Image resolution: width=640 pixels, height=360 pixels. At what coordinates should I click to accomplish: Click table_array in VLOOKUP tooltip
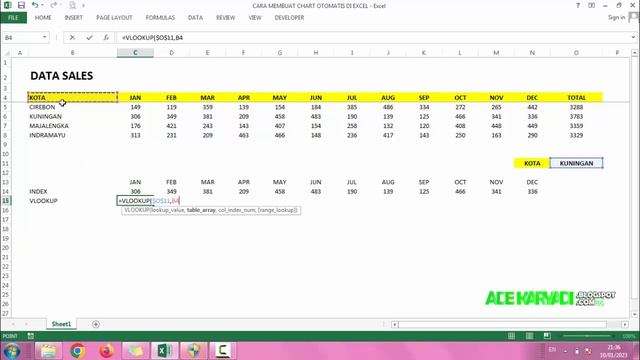(201, 210)
